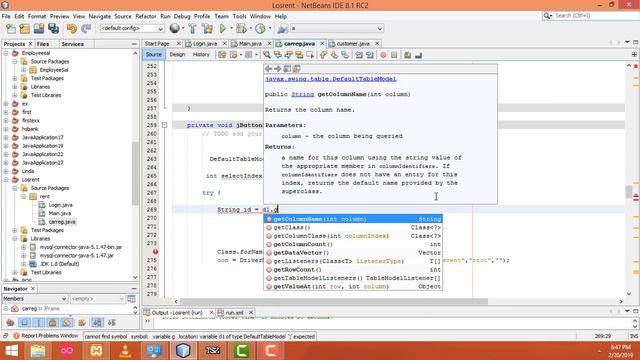Click Report Problems Window button
640x360 pixels.
(x=45, y=336)
